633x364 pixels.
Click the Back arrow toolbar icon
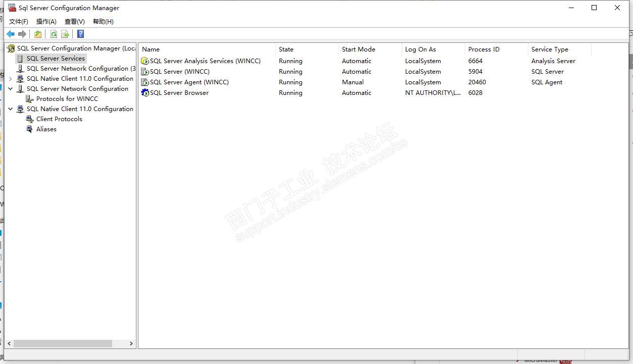point(11,34)
